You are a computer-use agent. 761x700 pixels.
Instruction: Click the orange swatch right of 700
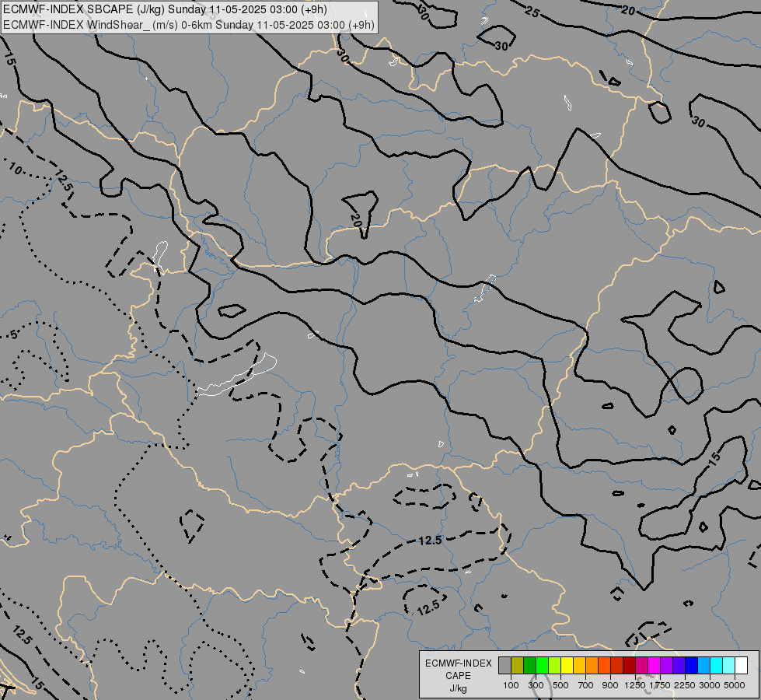[x=592, y=665]
